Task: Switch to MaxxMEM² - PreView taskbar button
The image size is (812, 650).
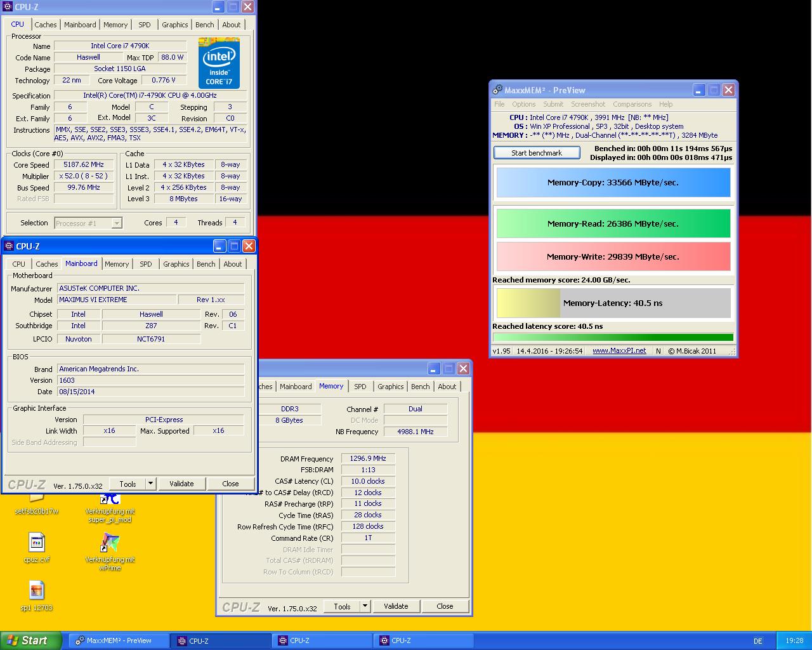Action: tap(119, 640)
